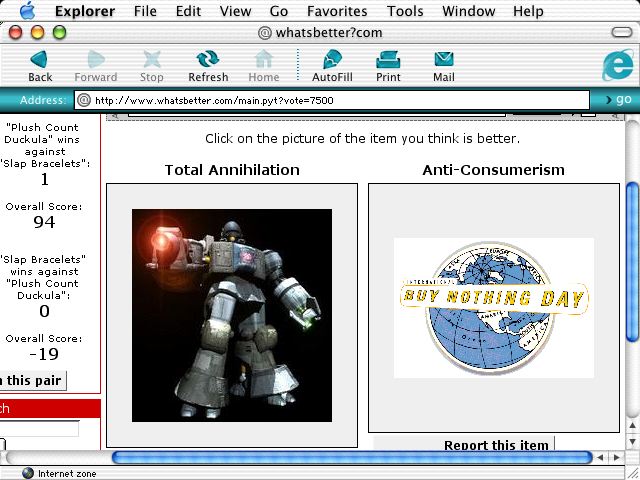The image size is (640, 480).
Task: Click the 'Click on the picture' instruction text
Action: pyautogui.click(x=362, y=139)
